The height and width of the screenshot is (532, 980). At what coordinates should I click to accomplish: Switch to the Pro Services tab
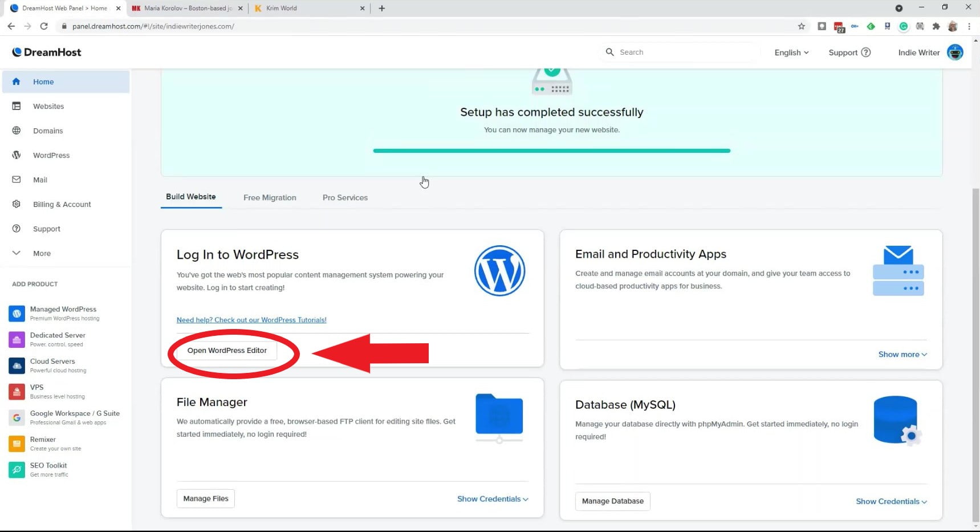coord(345,198)
